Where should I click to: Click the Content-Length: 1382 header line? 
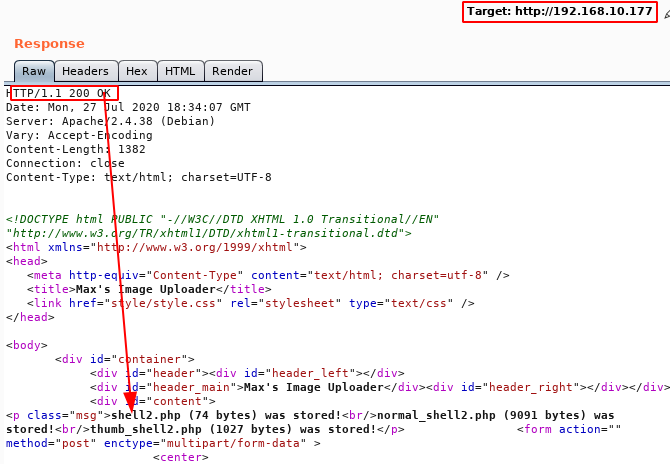tap(76, 149)
